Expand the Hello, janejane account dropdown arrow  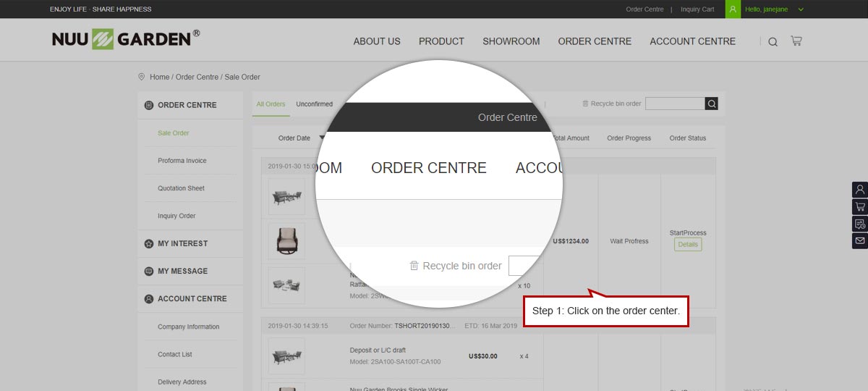[x=801, y=9]
